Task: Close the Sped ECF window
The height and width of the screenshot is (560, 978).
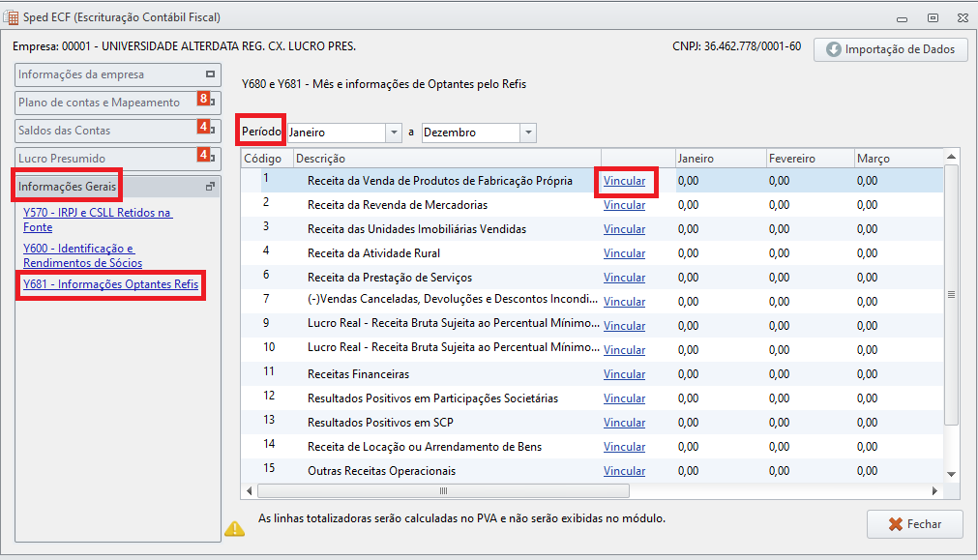Action: coord(963,18)
